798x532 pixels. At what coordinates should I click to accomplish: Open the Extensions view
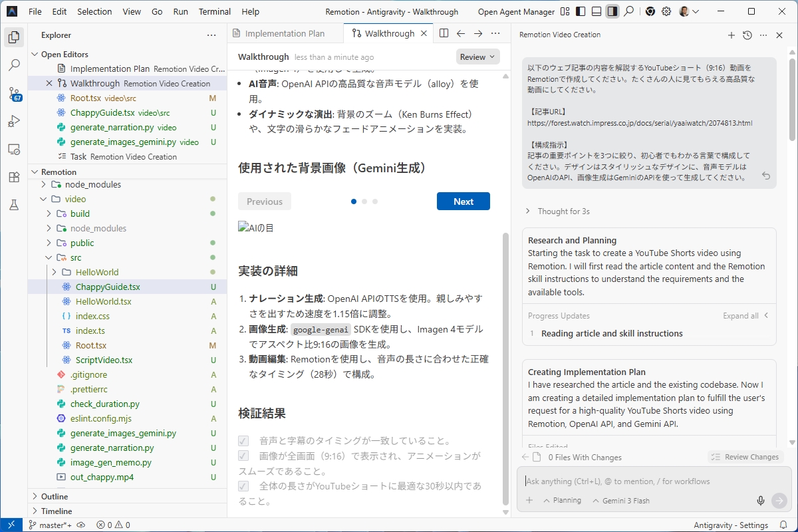(13, 177)
